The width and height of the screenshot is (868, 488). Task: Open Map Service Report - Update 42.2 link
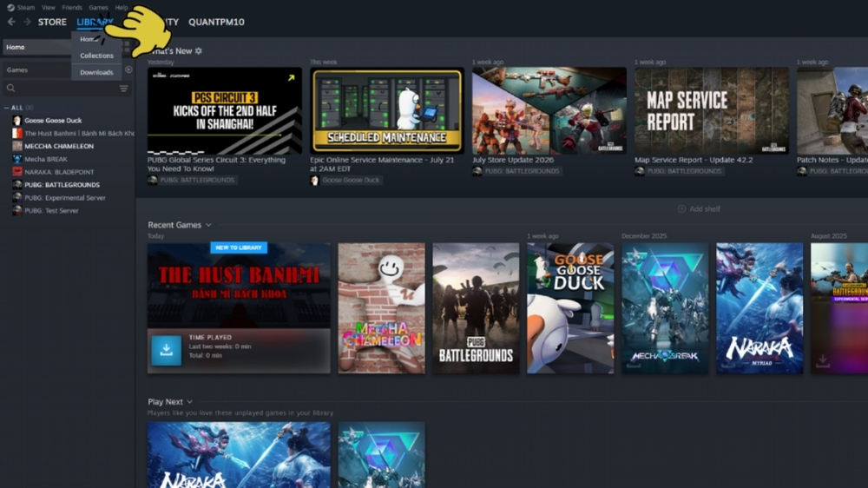[x=694, y=160]
